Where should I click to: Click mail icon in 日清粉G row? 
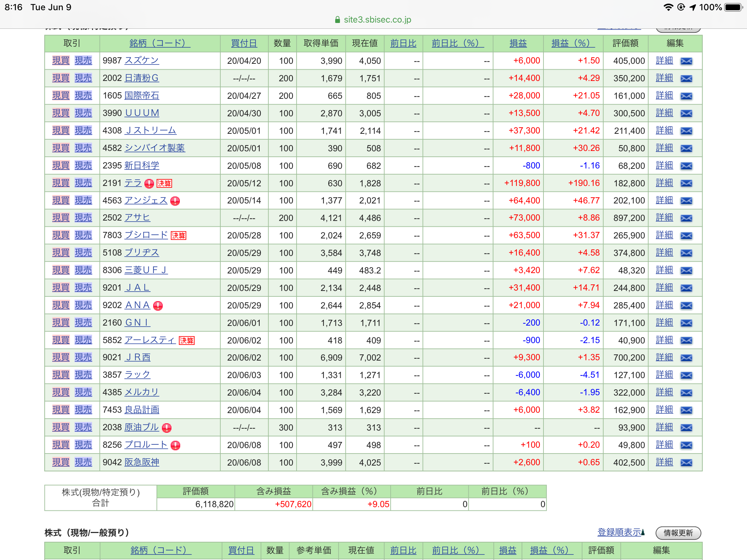[x=686, y=78]
